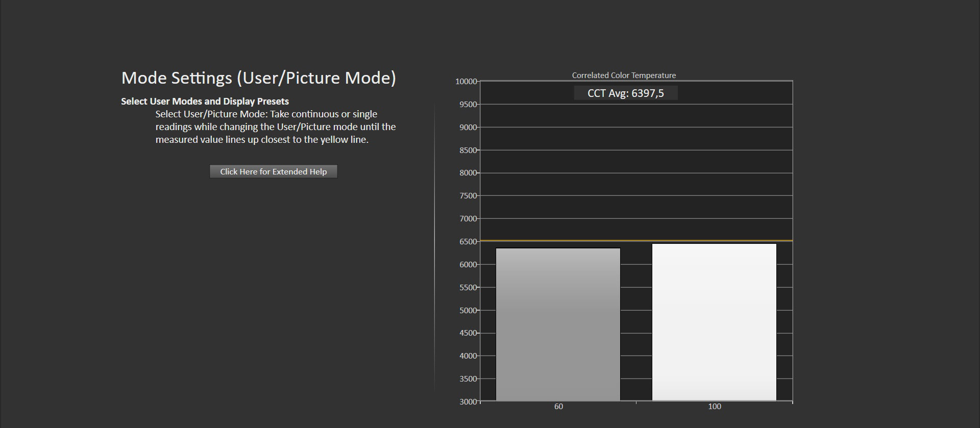Click the yellow target line on chart
This screenshot has height=428, width=980.
pyautogui.click(x=636, y=240)
